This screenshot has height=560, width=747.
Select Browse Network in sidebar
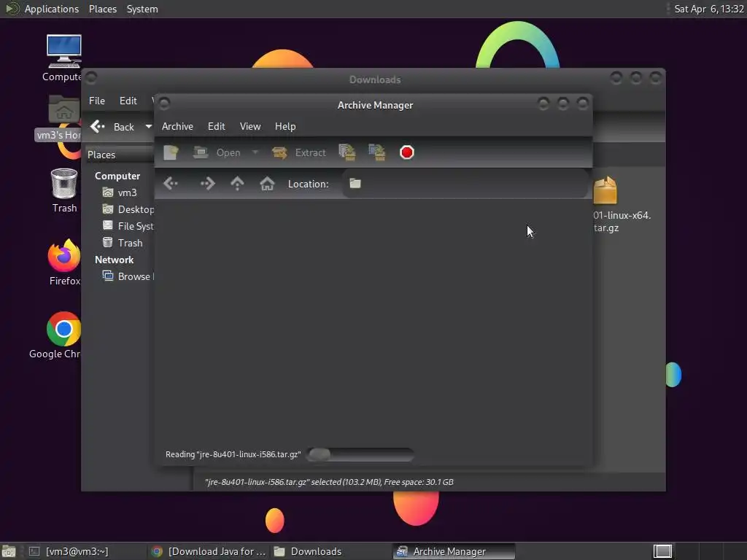click(128, 276)
